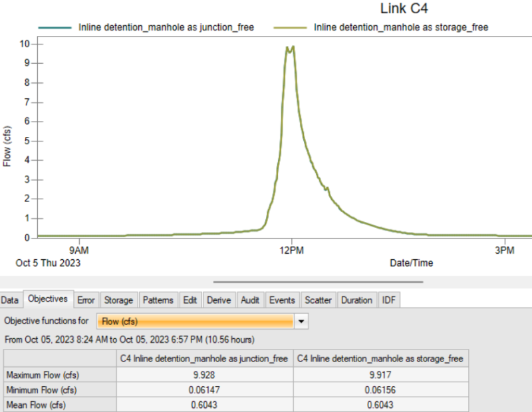Select the Storage tab

tap(118, 300)
